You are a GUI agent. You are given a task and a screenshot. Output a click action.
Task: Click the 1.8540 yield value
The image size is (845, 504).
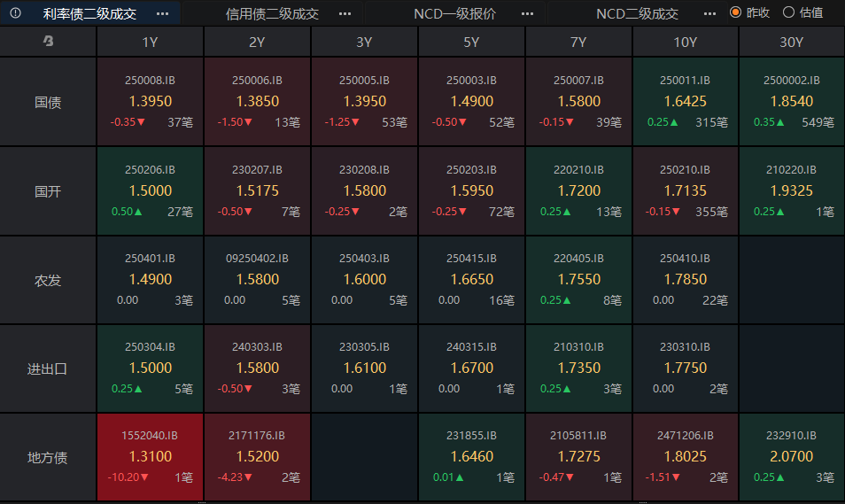pyautogui.click(x=792, y=101)
